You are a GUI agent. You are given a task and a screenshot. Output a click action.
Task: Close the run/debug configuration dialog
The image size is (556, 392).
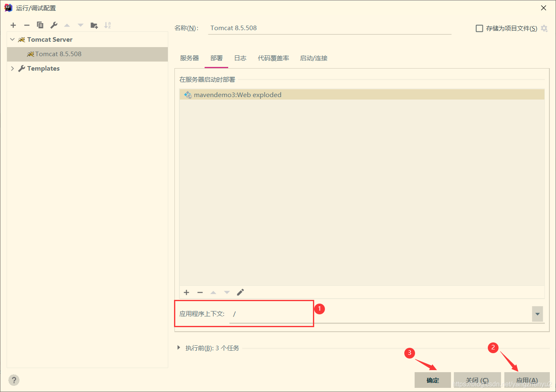coord(544,8)
